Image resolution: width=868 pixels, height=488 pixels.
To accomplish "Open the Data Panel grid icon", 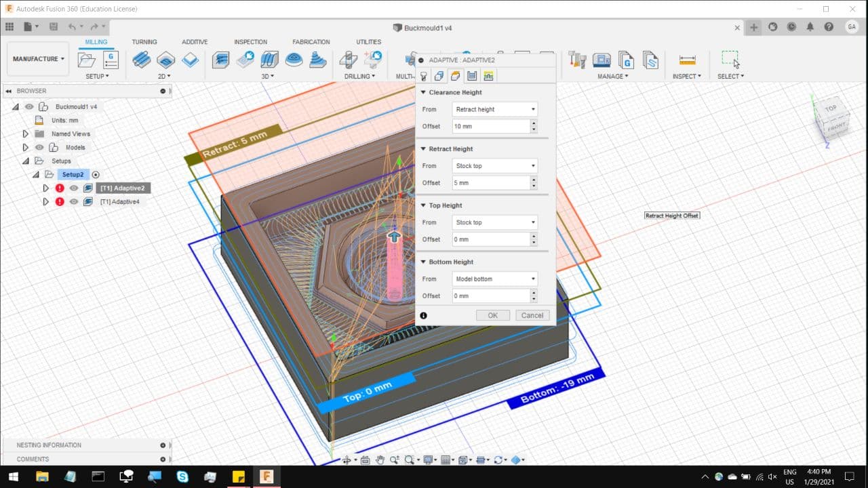I will (x=9, y=27).
